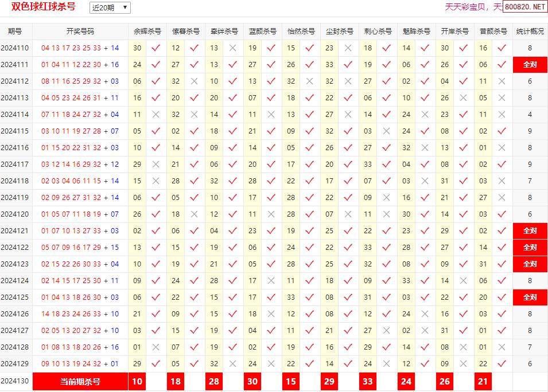Click the 昔颜杀号 column header
The image size is (548, 392).
click(493, 32)
